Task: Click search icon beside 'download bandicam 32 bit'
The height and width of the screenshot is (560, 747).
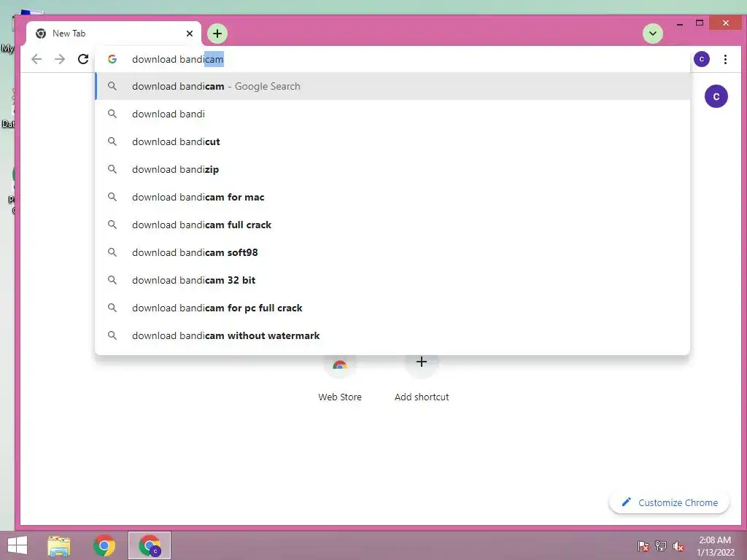Action: 112,280
